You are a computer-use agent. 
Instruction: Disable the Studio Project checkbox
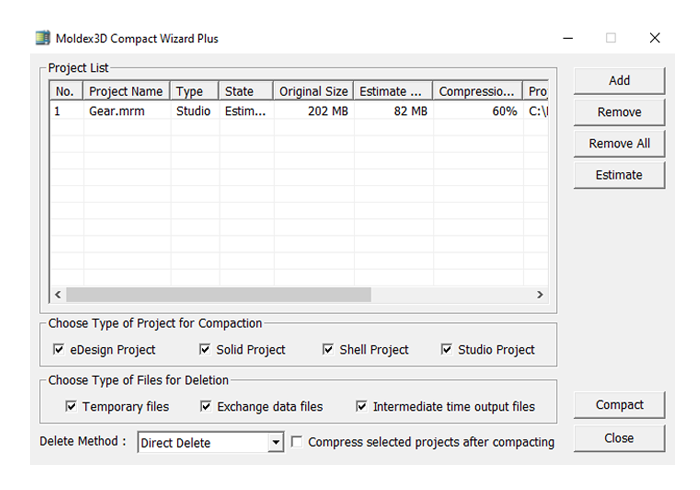pos(446,349)
